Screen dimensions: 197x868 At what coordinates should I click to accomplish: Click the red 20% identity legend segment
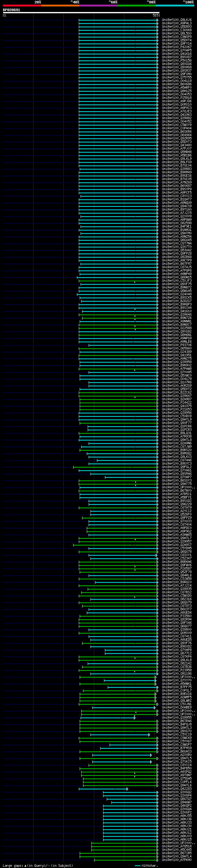(x=22, y=6)
